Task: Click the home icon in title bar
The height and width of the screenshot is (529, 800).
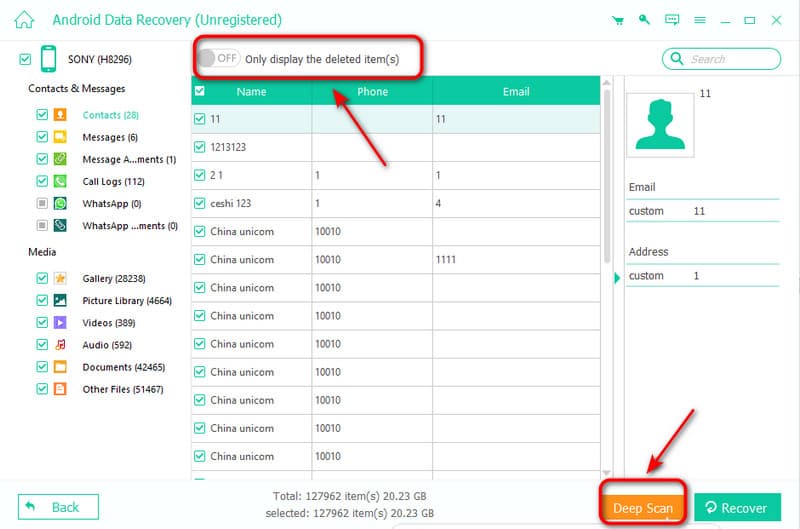Action: tap(25, 20)
